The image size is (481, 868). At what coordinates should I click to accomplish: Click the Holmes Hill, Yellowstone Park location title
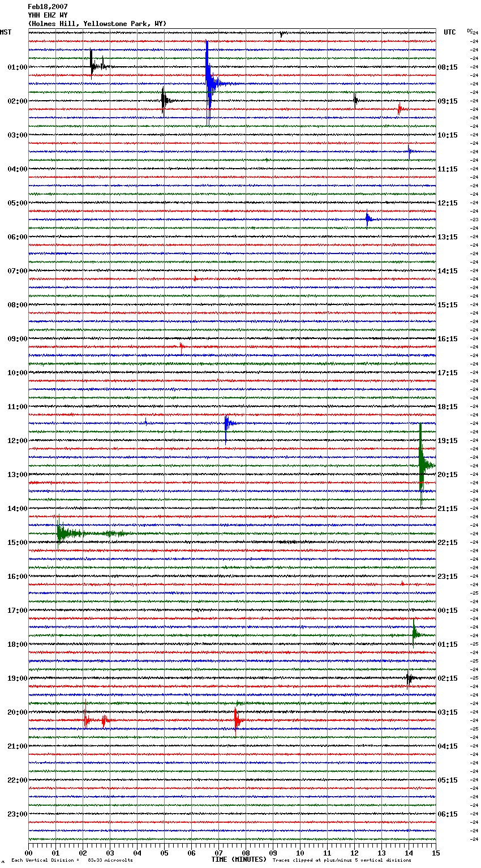point(97,24)
